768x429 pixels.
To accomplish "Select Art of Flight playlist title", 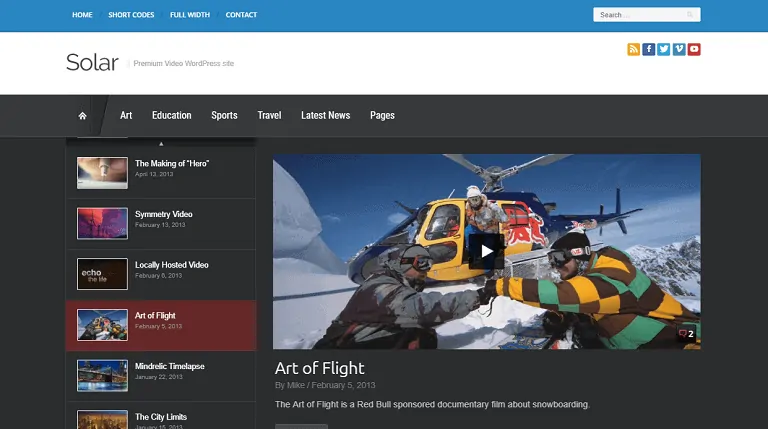I will click(155, 316).
